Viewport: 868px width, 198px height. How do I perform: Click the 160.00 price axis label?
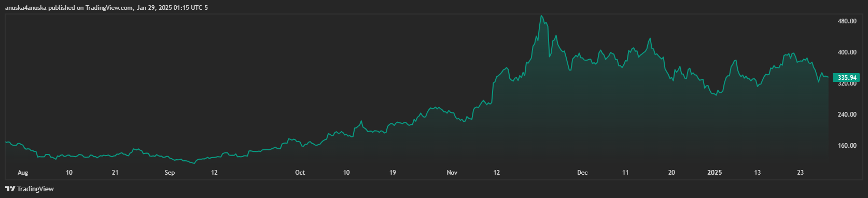point(847,146)
